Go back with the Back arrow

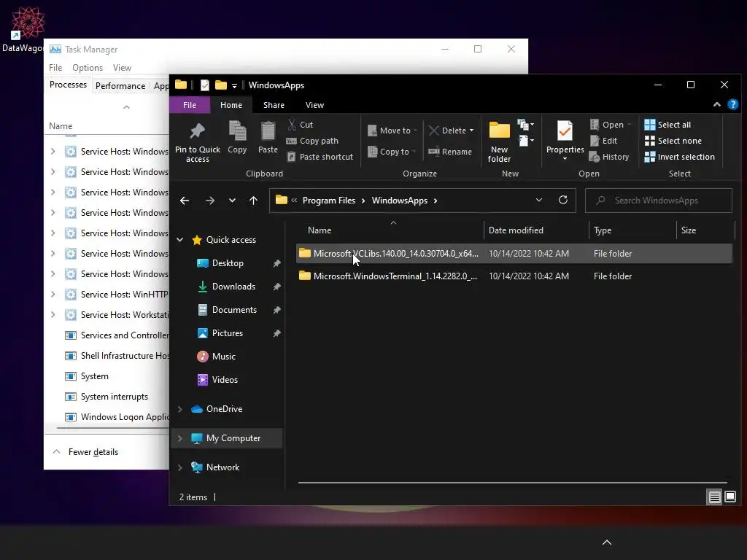[x=185, y=201]
